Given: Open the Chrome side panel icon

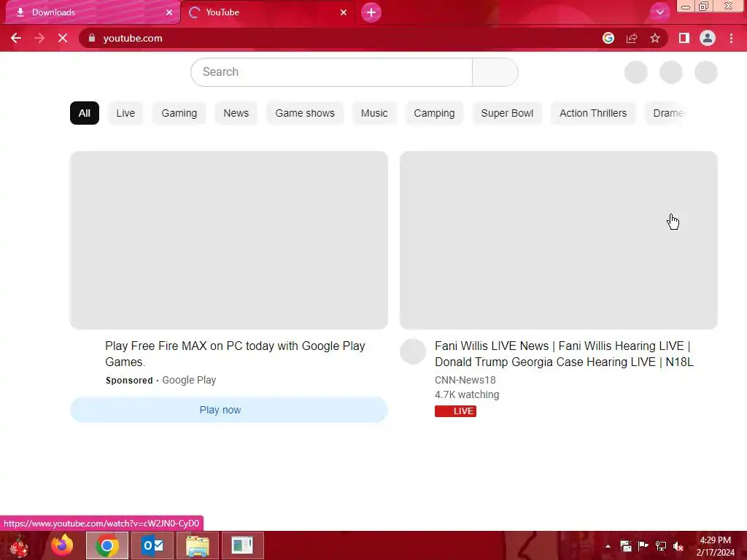Looking at the screenshot, I should pos(684,38).
